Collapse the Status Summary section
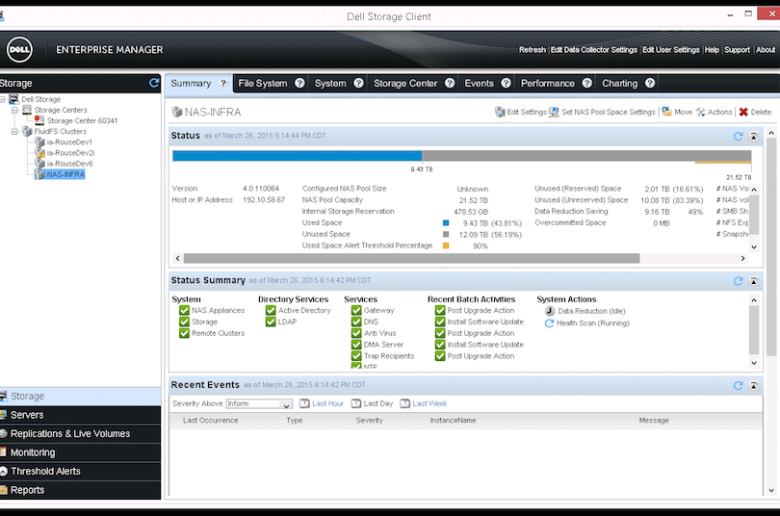The height and width of the screenshot is (516, 780). click(754, 281)
